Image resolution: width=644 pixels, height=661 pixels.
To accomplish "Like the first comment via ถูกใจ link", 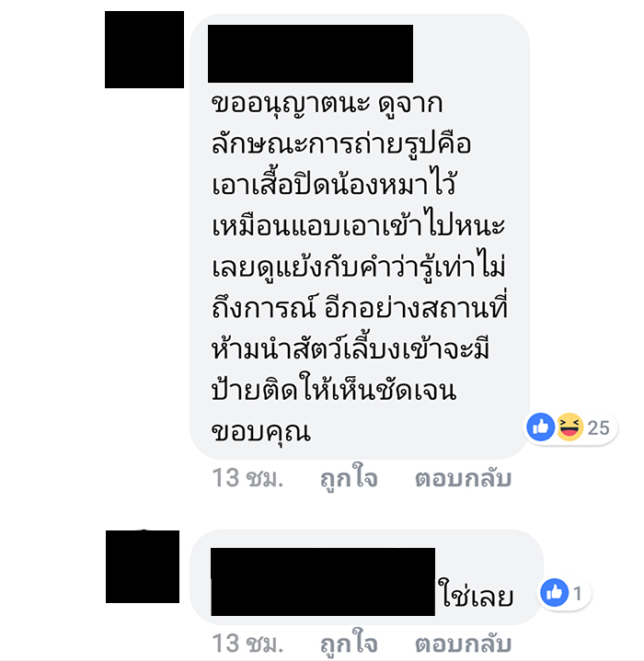I will tap(349, 479).
